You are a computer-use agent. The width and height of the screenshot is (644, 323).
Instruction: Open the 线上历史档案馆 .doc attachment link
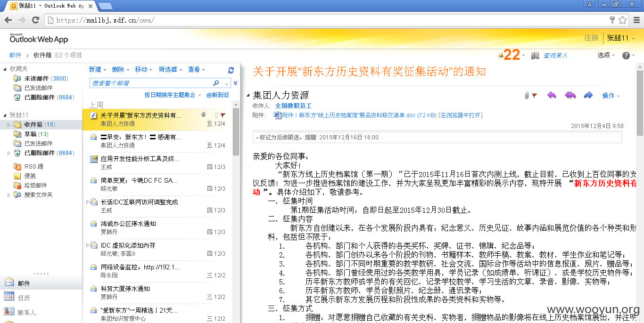pos(359,115)
